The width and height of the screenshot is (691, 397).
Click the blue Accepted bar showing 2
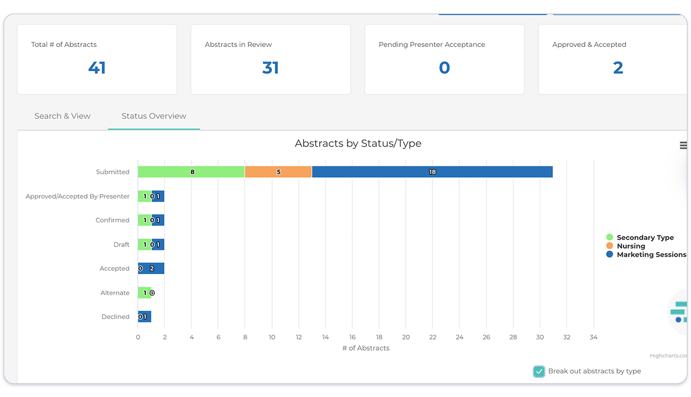coord(151,268)
